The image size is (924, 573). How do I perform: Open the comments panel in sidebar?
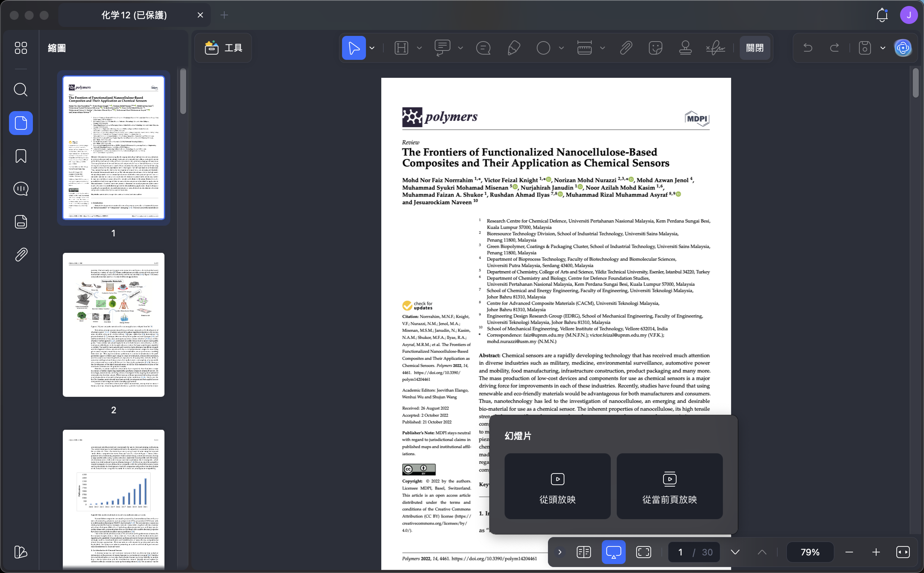(21, 189)
